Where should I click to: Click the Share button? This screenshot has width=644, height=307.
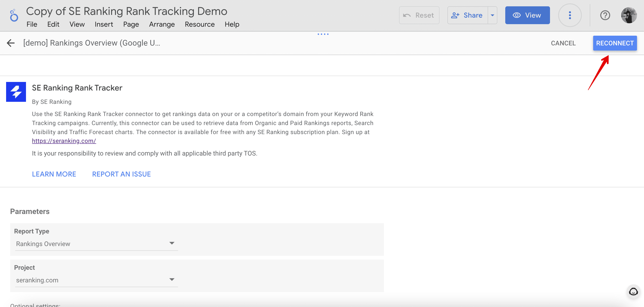pyautogui.click(x=467, y=15)
